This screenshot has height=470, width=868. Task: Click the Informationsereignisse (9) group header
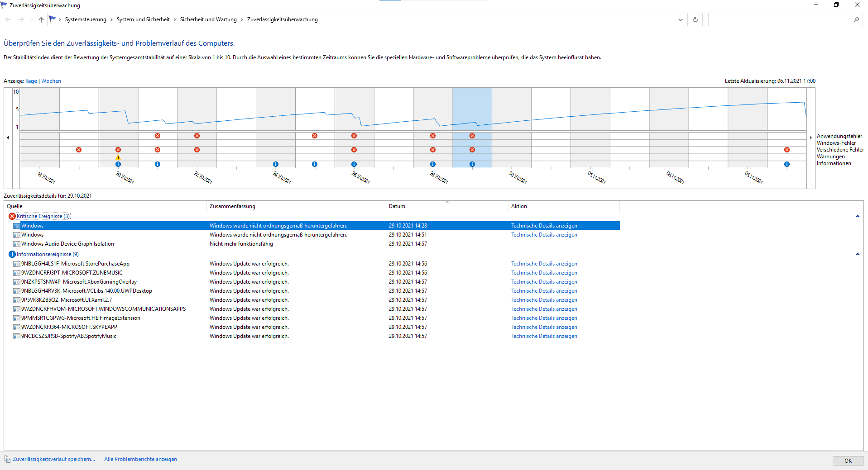click(48, 254)
